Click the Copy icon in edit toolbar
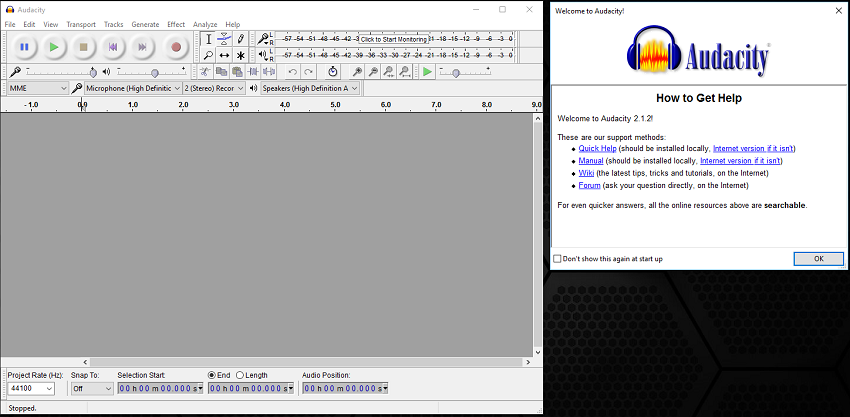Screen dimensions: 850x417 pyautogui.click(x=221, y=72)
